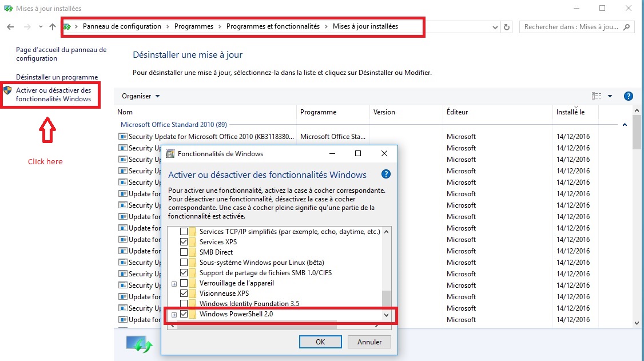Click the window title bar updates icon

[x=8, y=8]
